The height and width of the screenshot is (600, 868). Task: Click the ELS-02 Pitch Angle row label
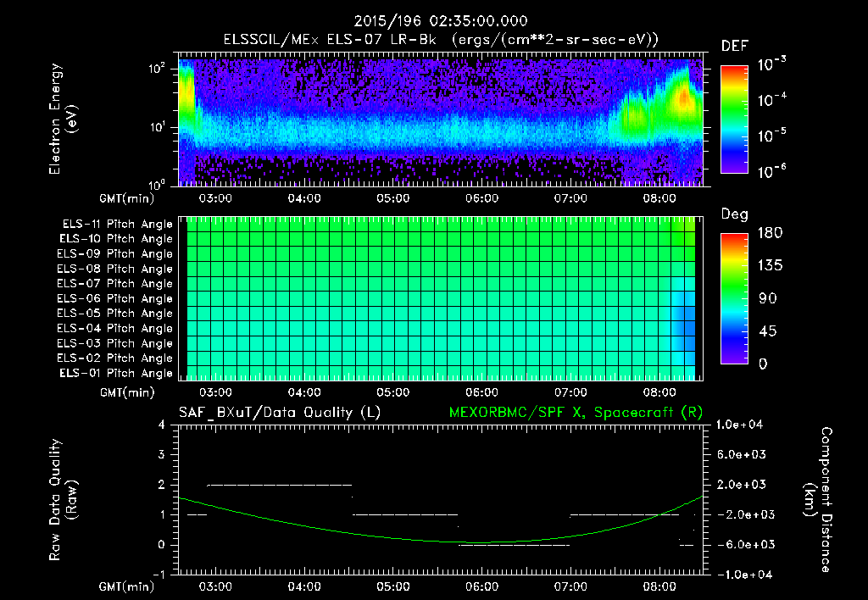point(114,358)
